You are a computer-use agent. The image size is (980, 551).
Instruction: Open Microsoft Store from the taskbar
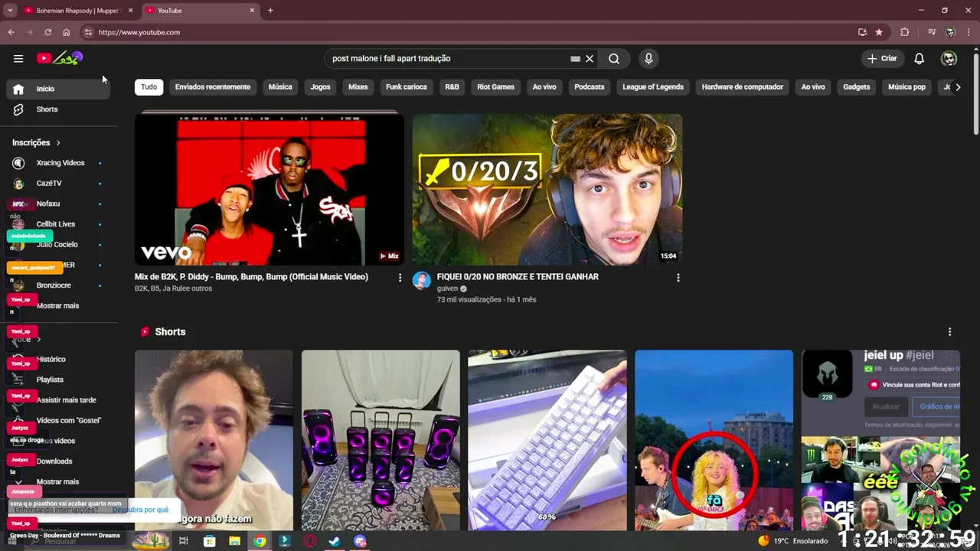click(210, 541)
